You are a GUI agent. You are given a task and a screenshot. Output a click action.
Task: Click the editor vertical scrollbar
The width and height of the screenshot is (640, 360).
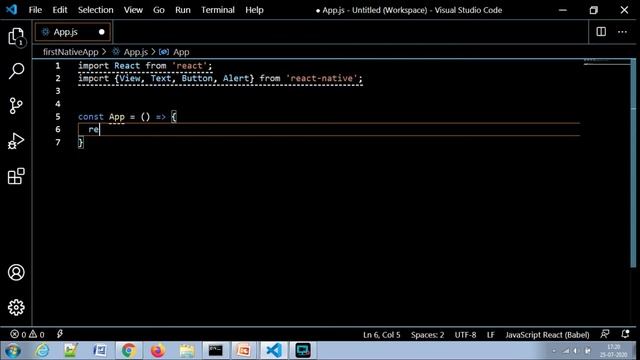633,163
